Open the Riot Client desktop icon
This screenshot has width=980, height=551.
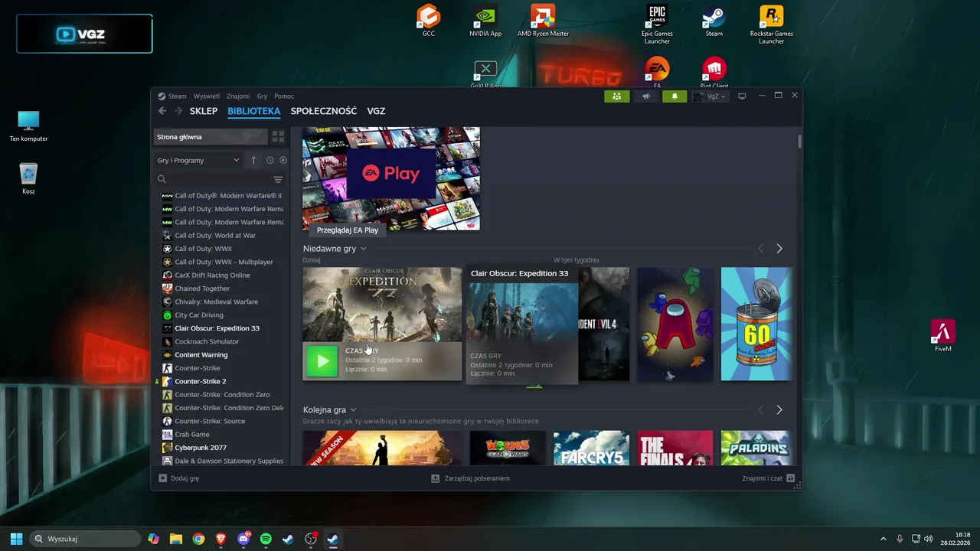714,73
